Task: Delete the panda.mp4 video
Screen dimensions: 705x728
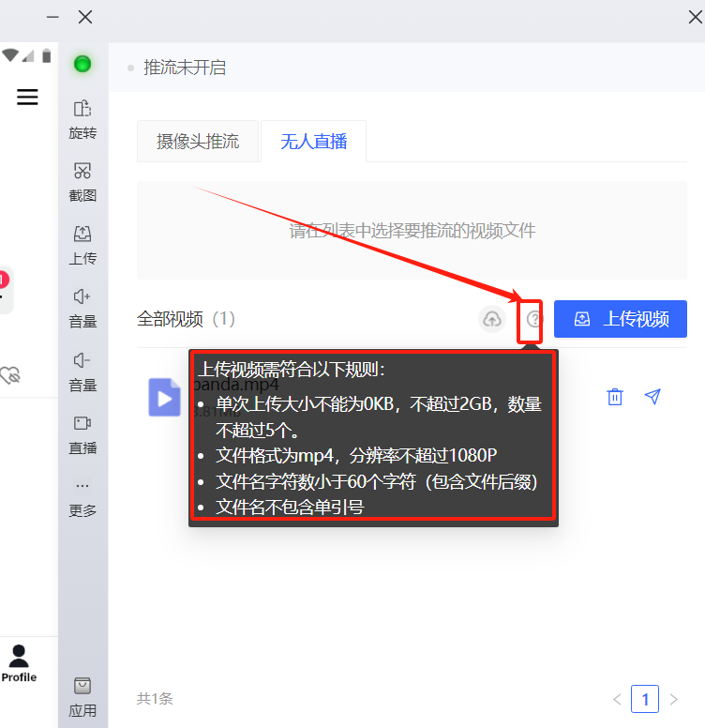Action: (x=615, y=397)
